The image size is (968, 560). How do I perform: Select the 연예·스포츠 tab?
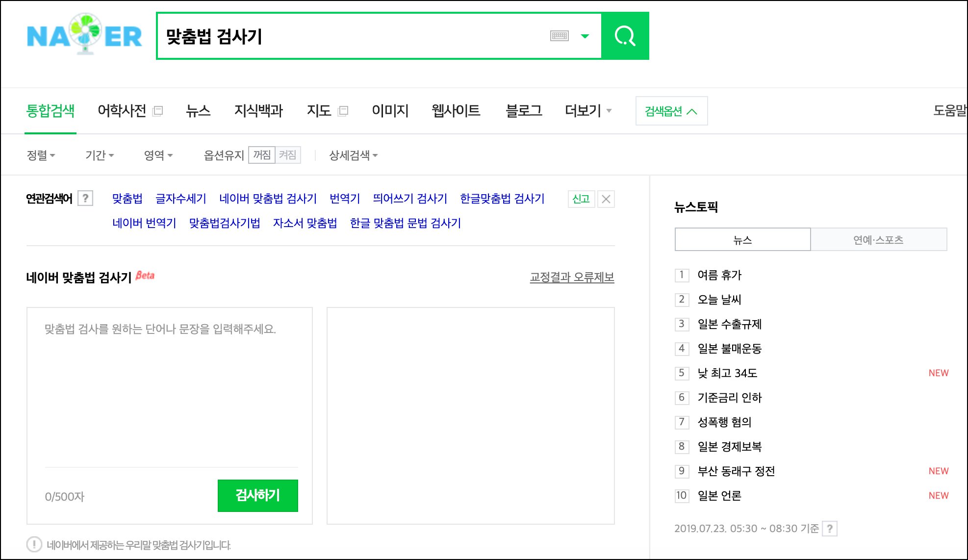click(x=878, y=239)
